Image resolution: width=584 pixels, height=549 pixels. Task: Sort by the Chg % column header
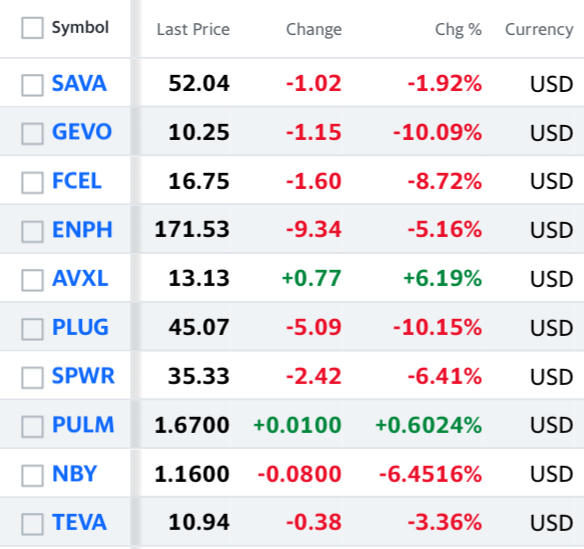[x=458, y=29]
